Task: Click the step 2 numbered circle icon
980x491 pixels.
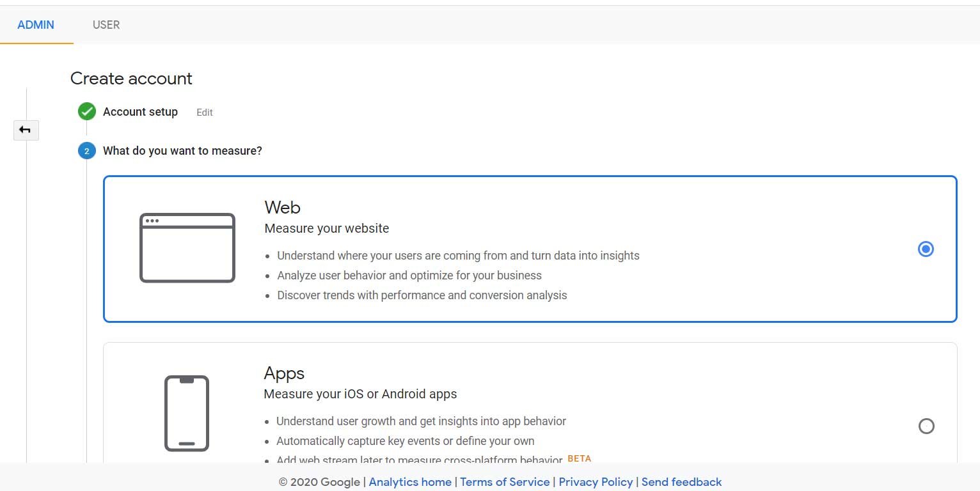Action: [x=86, y=150]
